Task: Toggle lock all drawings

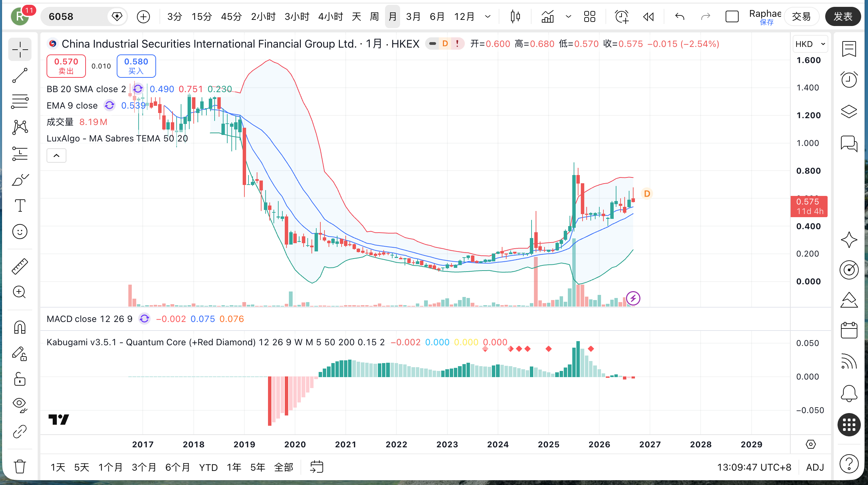Action: 20,379
